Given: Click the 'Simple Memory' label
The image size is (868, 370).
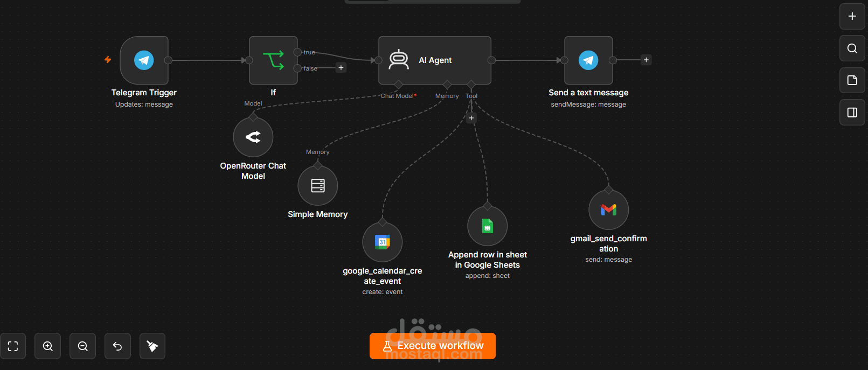Looking at the screenshot, I should (x=318, y=214).
